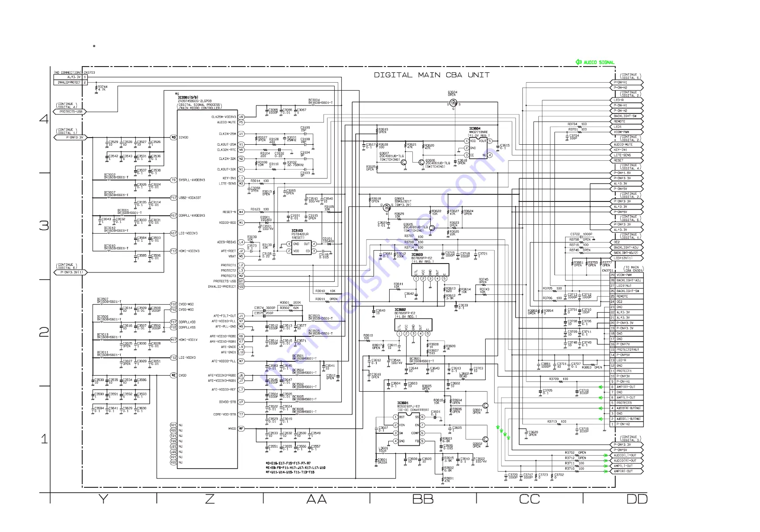Click the SYSPLL-AVDD3V3 pin label

pyautogui.click(x=192, y=180)
